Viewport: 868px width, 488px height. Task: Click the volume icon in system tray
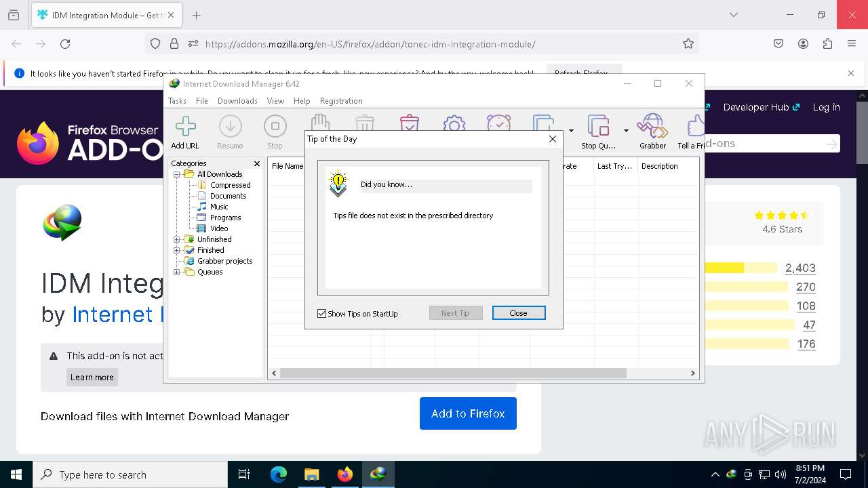click(781, 474)
